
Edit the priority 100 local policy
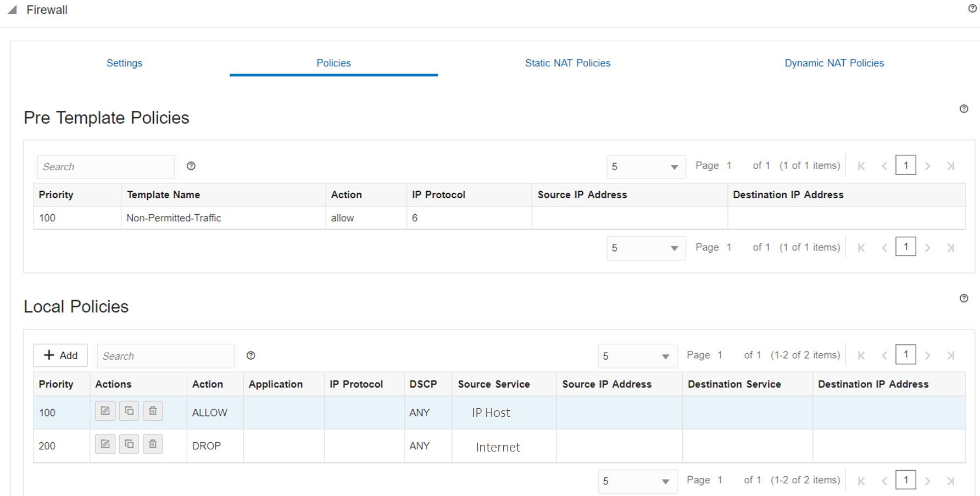tap(105, 411)
